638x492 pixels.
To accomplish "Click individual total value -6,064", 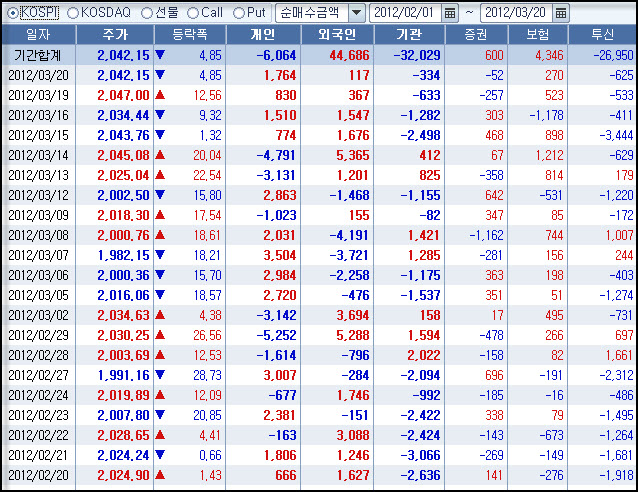I will tap(276, 55).
